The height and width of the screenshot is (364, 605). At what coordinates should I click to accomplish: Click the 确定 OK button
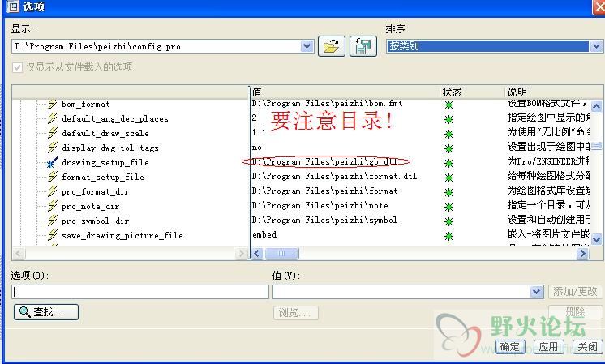[509, 347]
